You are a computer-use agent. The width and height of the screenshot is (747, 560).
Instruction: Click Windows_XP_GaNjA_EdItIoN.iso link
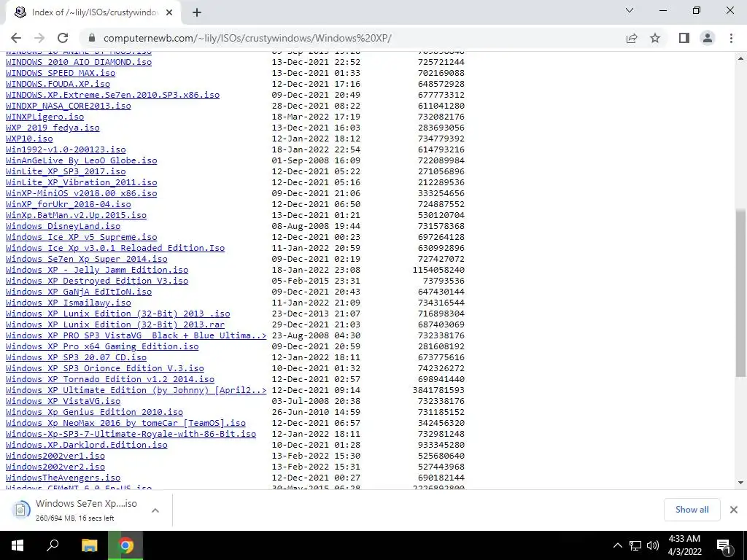tap(79, 292)
